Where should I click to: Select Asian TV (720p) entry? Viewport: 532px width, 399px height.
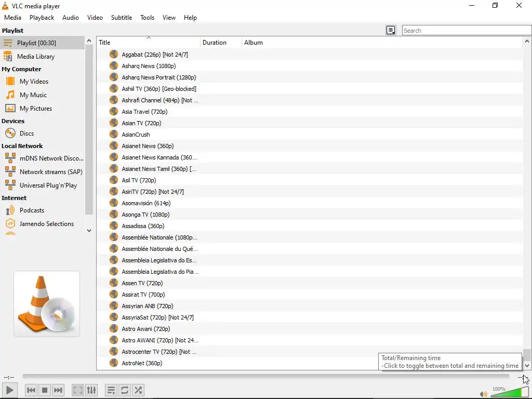(141, 123)
